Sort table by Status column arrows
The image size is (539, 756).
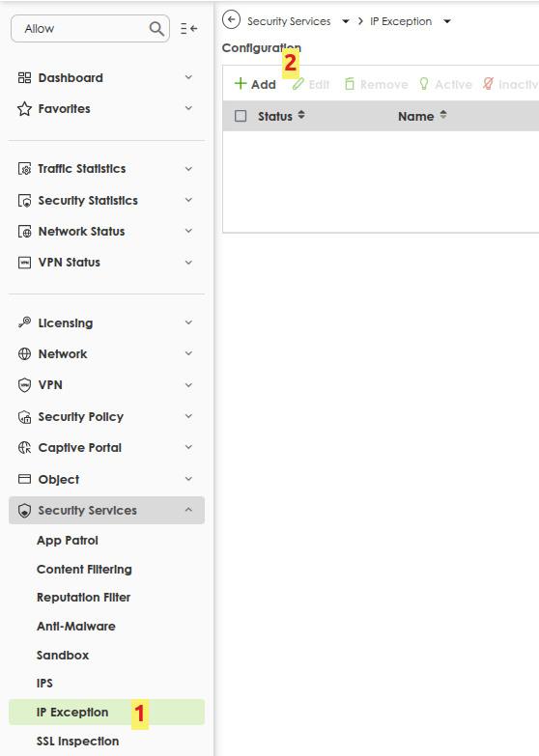pos(301,115)
